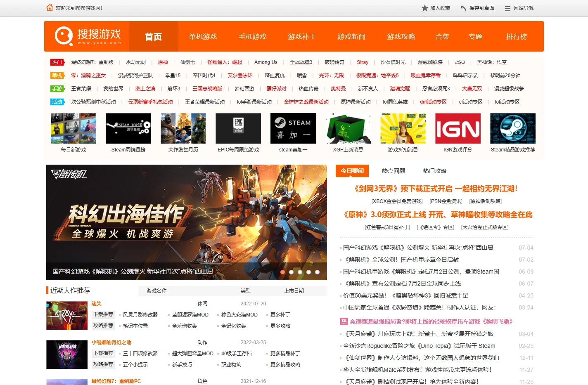Open the 黎明飞驰 highlighted news link
Viewport: 588px width, 385px height.
coord(431,321)
